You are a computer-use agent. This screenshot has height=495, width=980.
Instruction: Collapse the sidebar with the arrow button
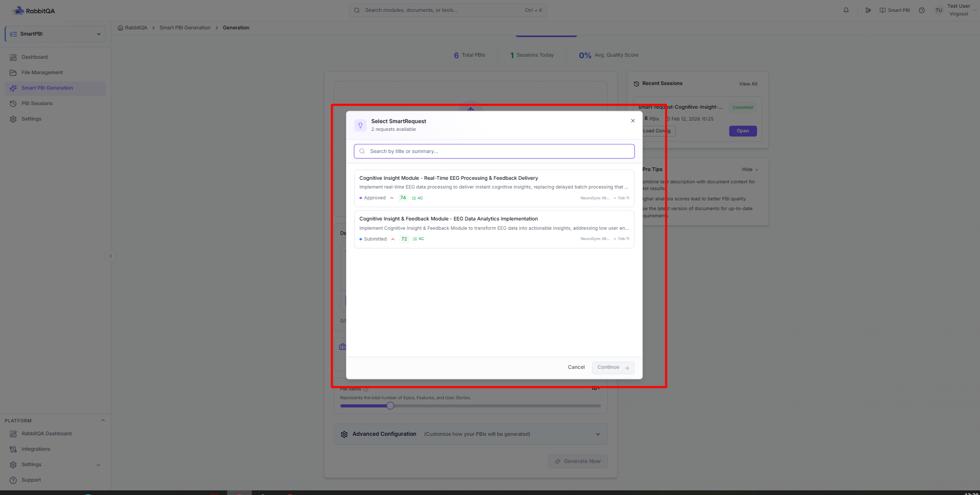click(x=111, y=256)
